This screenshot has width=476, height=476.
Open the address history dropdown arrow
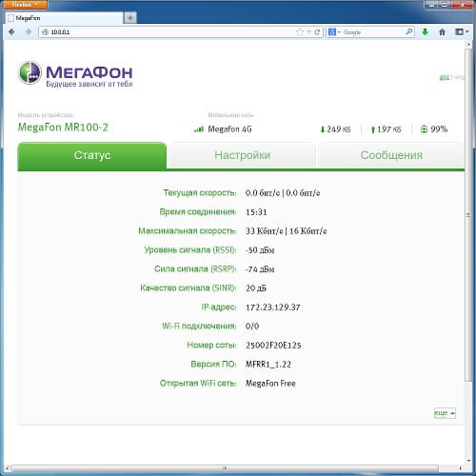pyautogui.click(x=308, y=32)
